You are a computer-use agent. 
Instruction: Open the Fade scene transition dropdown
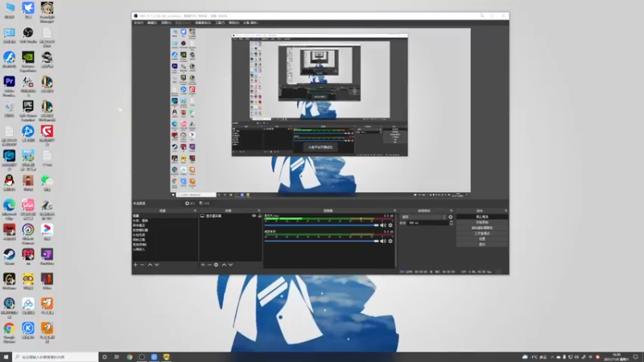423,216
